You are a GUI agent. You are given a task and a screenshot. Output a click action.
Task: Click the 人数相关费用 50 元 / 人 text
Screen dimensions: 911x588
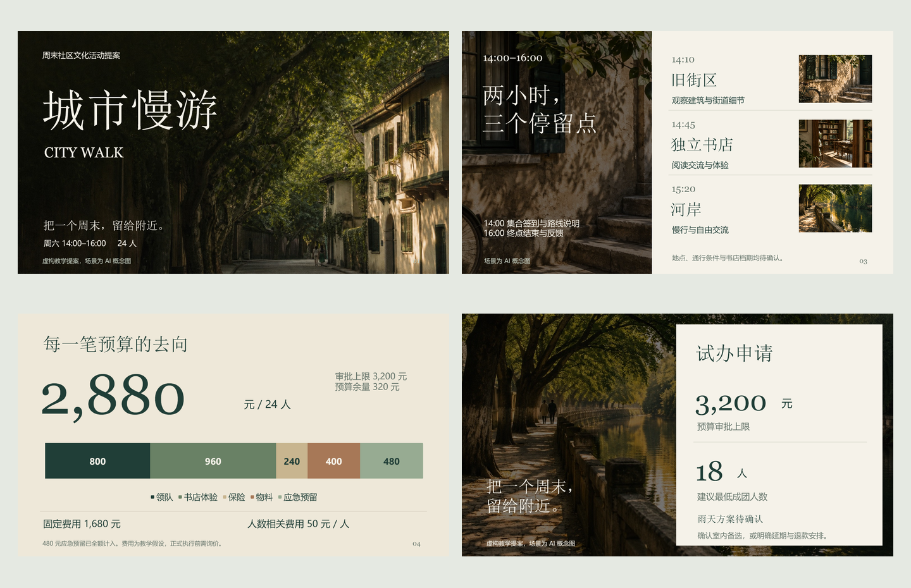[x=298, y=524]
